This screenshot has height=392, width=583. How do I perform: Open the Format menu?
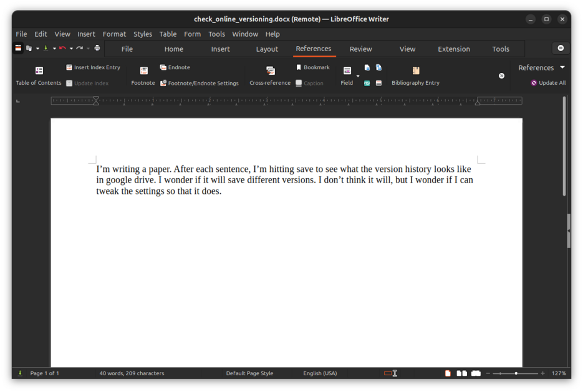(x=114, y=34)
